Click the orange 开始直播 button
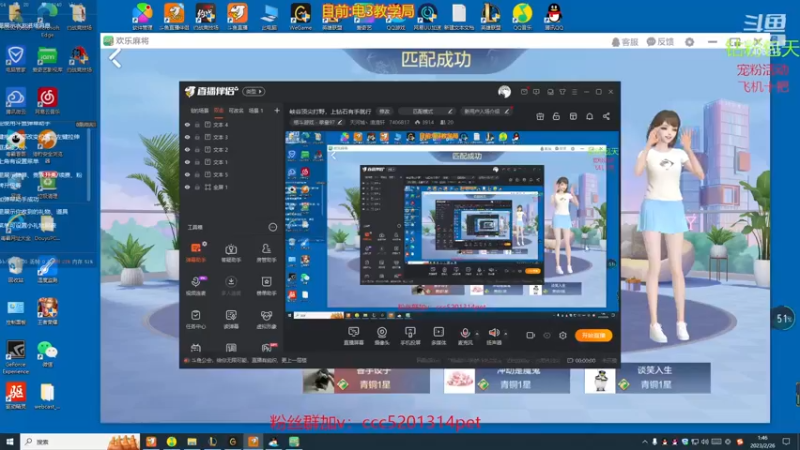Viewport: 800px width, 450px height. pyautogui.click(x=593, y=335)
